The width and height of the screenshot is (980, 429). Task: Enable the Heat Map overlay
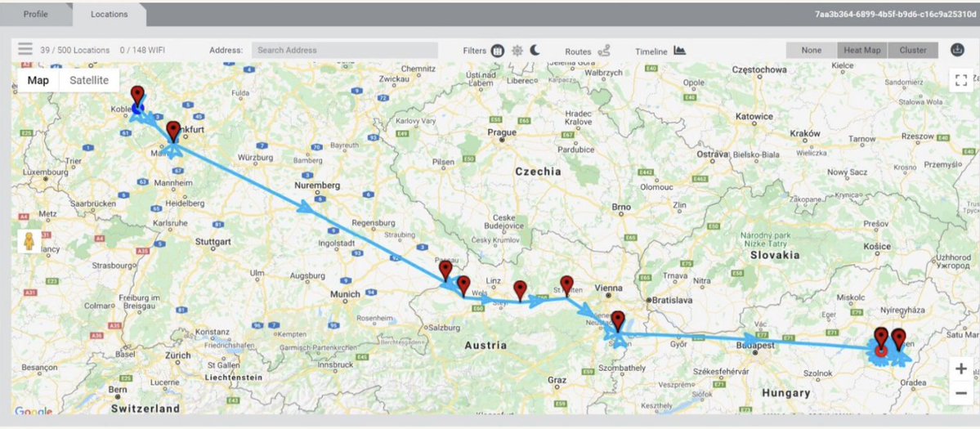861,51
